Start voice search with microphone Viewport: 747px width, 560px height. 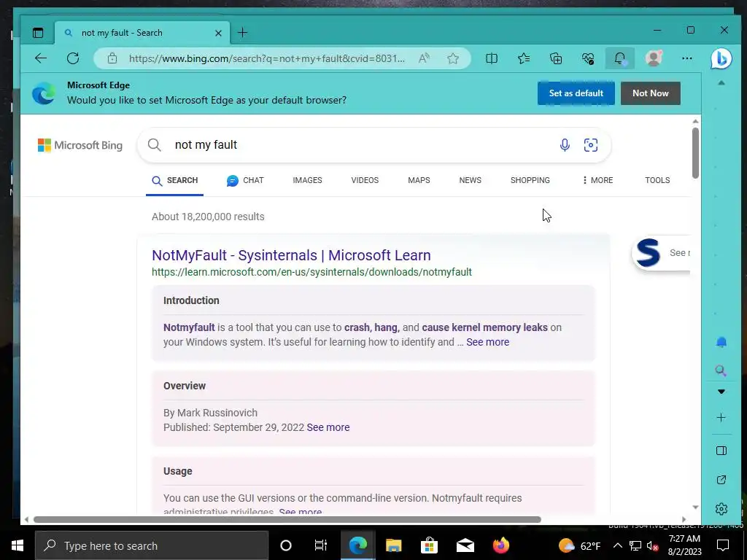tap(565, 145)
